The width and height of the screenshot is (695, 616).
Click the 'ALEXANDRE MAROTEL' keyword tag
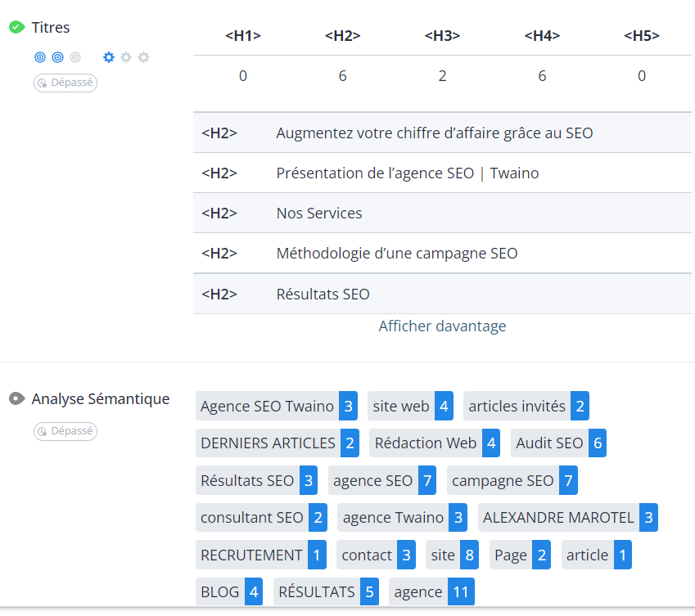pyautogui.click(x=568, y=517)
